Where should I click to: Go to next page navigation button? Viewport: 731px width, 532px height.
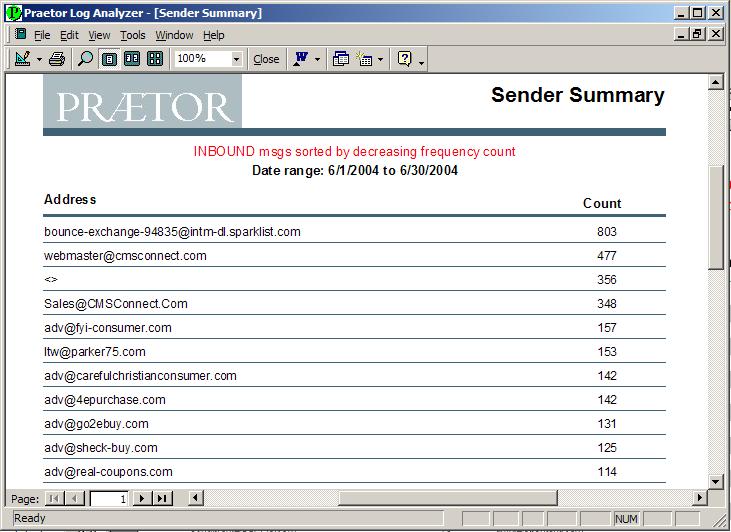click(x=142, y=498)
